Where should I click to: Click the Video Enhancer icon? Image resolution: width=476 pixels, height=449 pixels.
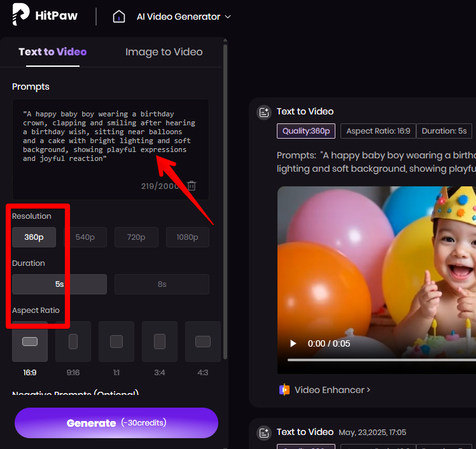click(284, 390)
